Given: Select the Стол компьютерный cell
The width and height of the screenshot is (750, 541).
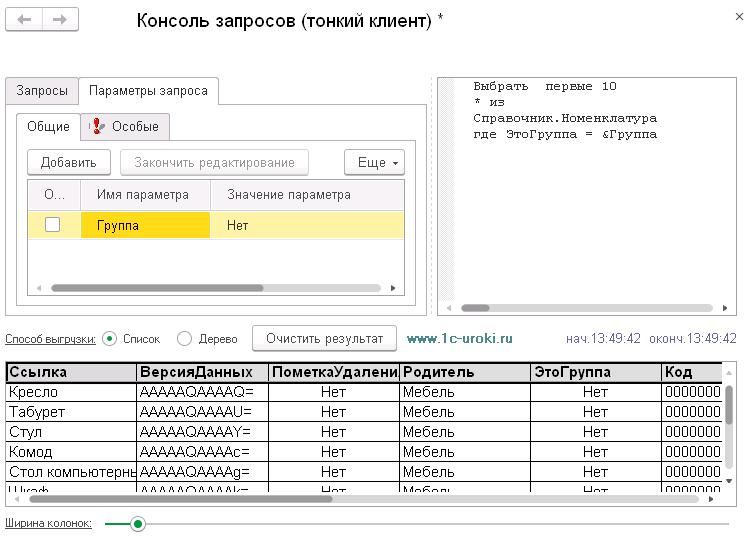Looking at the screenshot, I should pyautogui.click(x=71, y=472).
